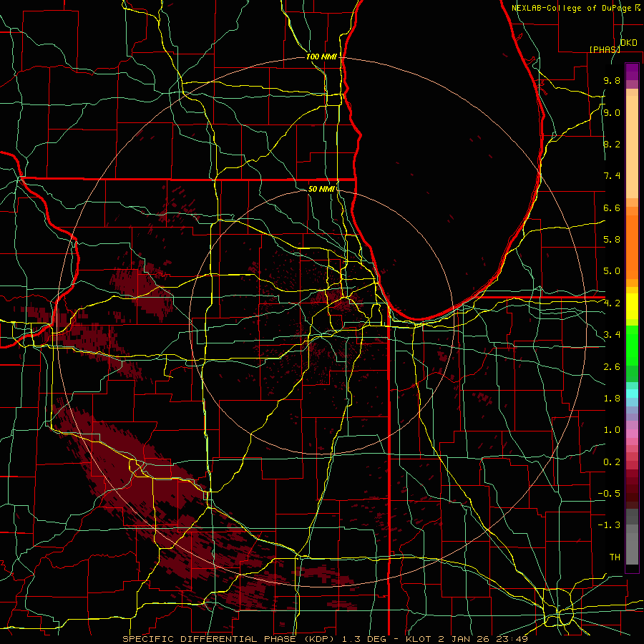Click the 4.2 value on the scale
Viewport: 644px width, 644px height.
(612, 303)
